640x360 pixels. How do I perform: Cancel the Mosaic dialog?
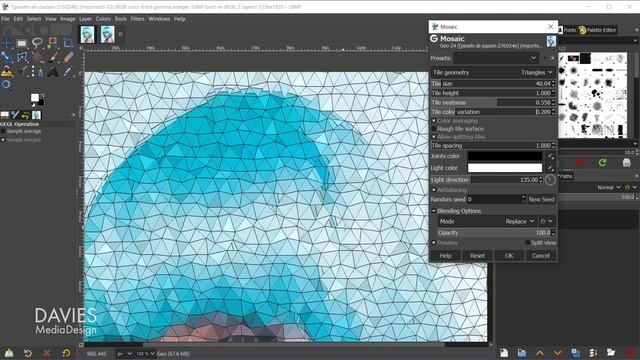(541, 256)
